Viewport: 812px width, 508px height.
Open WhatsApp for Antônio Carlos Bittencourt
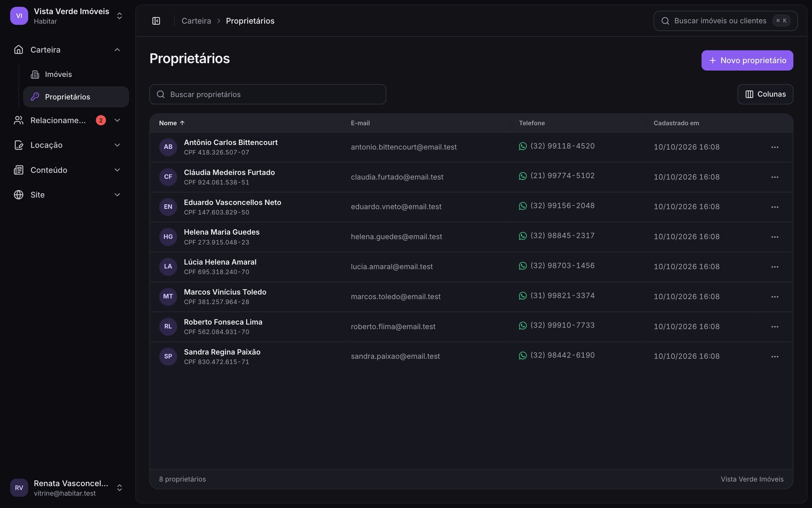[523, 146]
